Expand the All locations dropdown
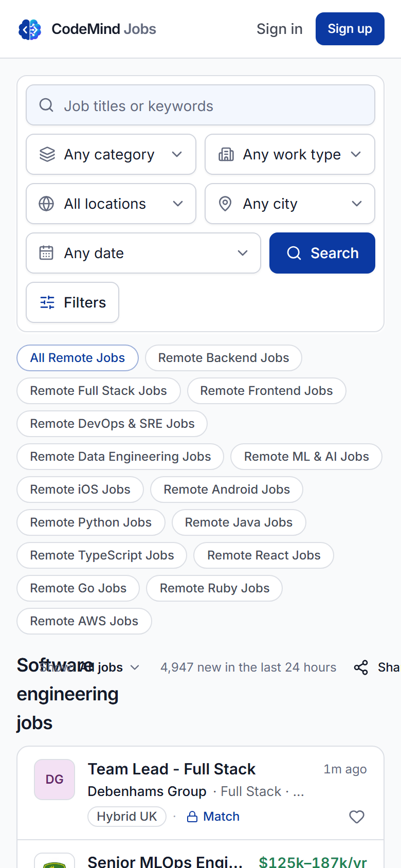The image size is (401, 868). pos(111,204)
